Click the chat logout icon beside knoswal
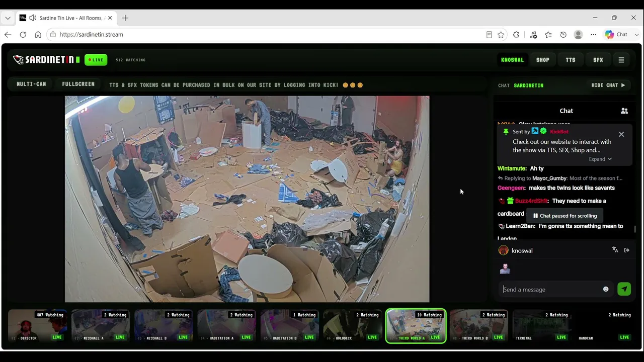The height and width of the screenshot is (362, 644). click(627, 250)
